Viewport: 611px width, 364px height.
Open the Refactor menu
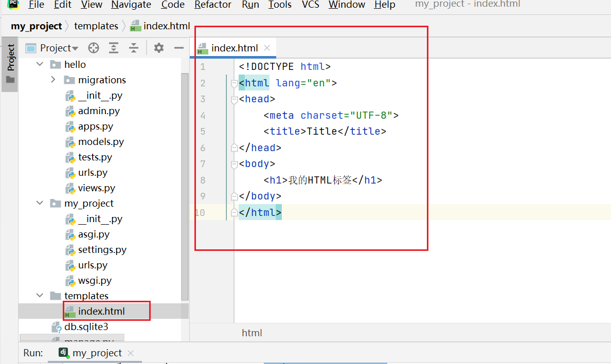(213, 5)
